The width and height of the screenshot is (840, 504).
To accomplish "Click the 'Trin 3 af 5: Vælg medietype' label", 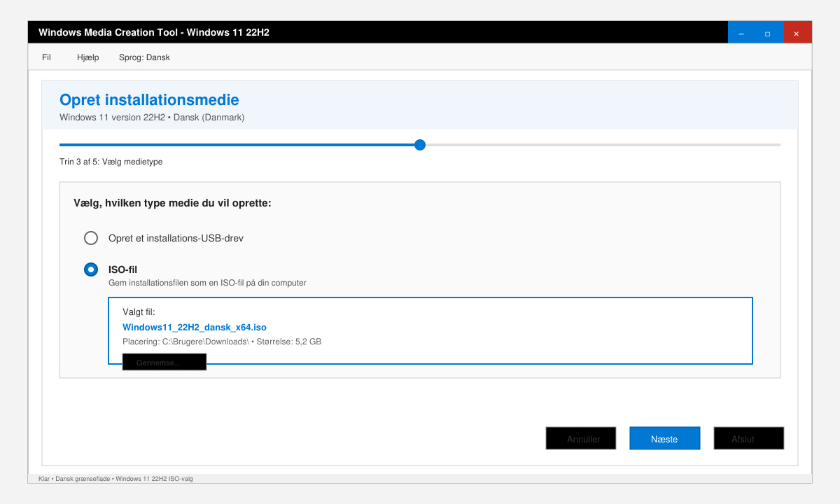I will point(111,162).
